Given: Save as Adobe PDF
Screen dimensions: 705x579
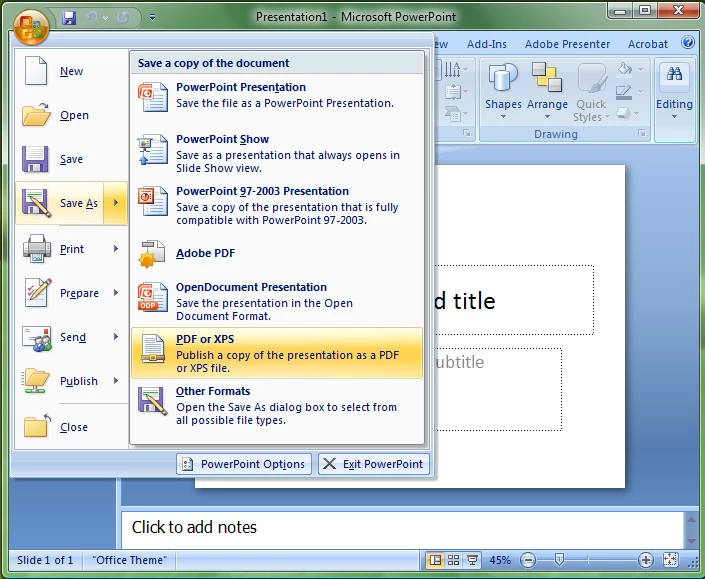Looking at the screenshot, I should point(277,254).
